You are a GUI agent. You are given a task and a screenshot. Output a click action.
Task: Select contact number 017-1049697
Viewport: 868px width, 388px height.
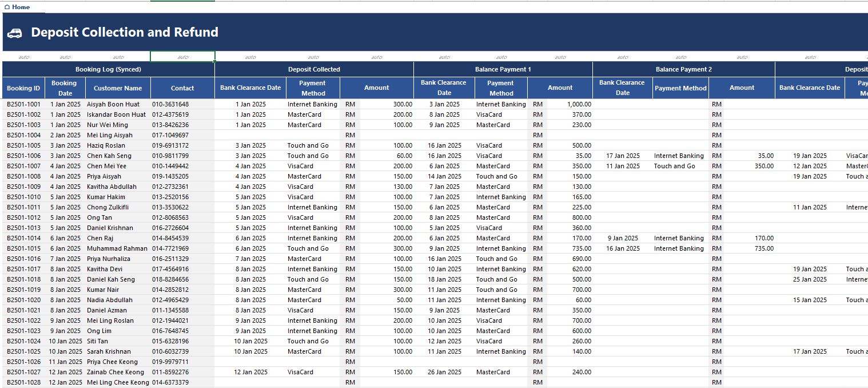(170, 135)
